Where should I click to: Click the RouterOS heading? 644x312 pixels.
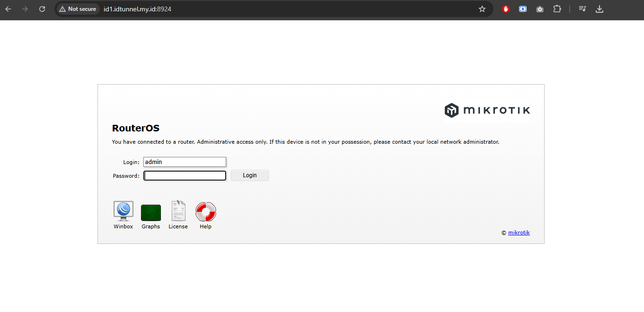pos(136,128)
